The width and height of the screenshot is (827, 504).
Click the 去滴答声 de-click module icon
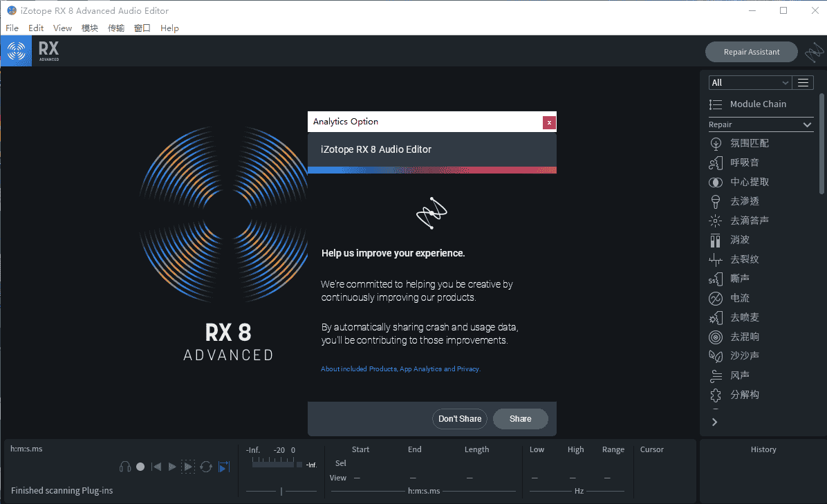(716, 221)
